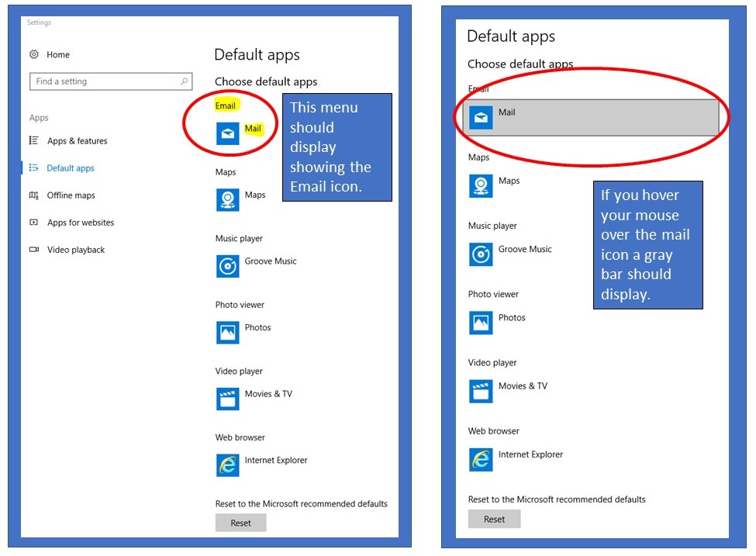Open Video playback settings in the sidebar

[75, 250]
